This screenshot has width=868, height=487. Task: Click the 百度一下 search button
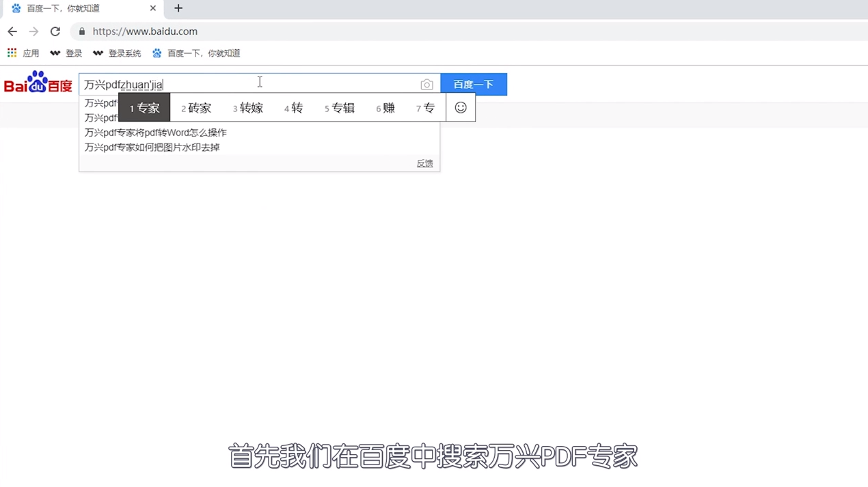point(474,84)
